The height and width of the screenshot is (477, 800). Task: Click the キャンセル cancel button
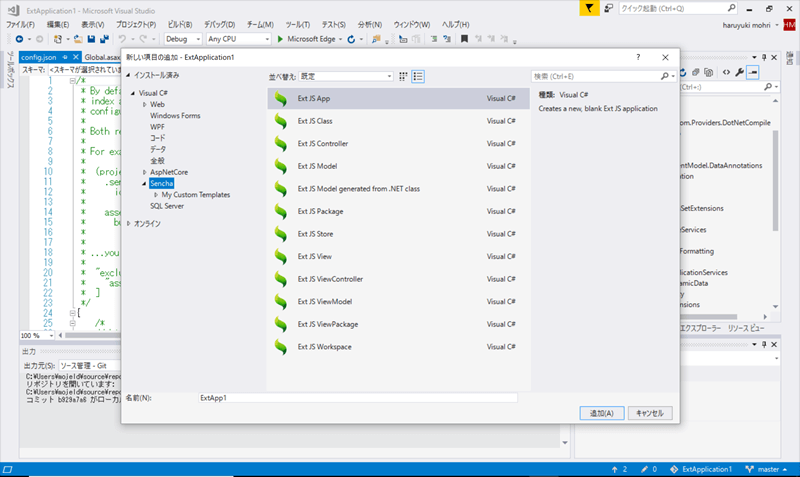[649, 413]
